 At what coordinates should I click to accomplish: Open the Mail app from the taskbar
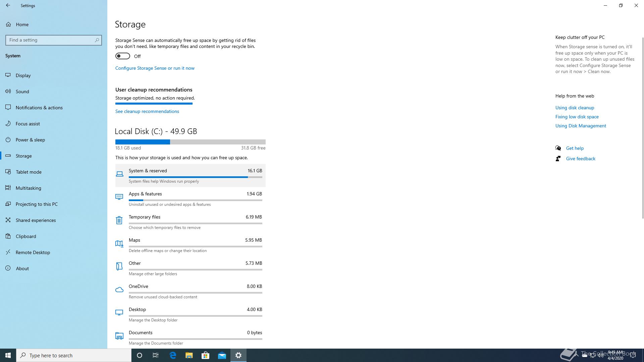pos(222,355)
